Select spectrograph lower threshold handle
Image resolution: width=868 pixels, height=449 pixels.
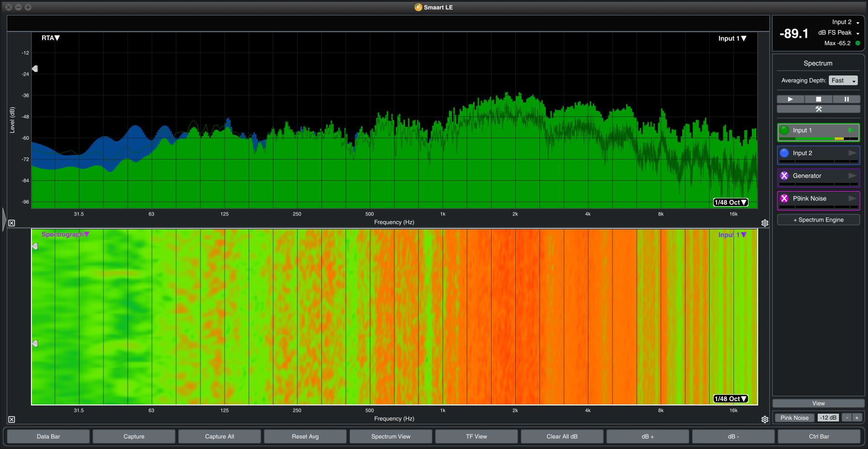pos(34,344)
